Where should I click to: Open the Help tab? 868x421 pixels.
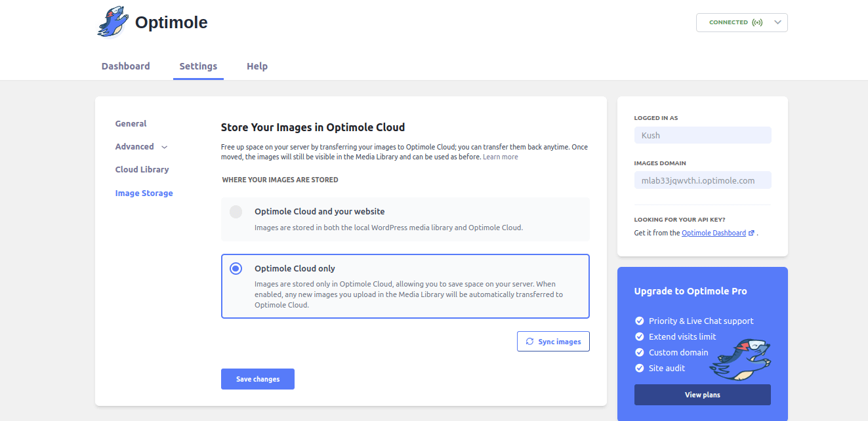tap(257, 66)
